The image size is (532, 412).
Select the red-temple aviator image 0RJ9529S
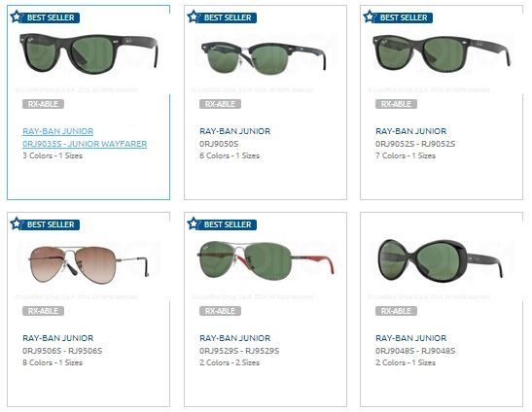click(x=266, y=260)
